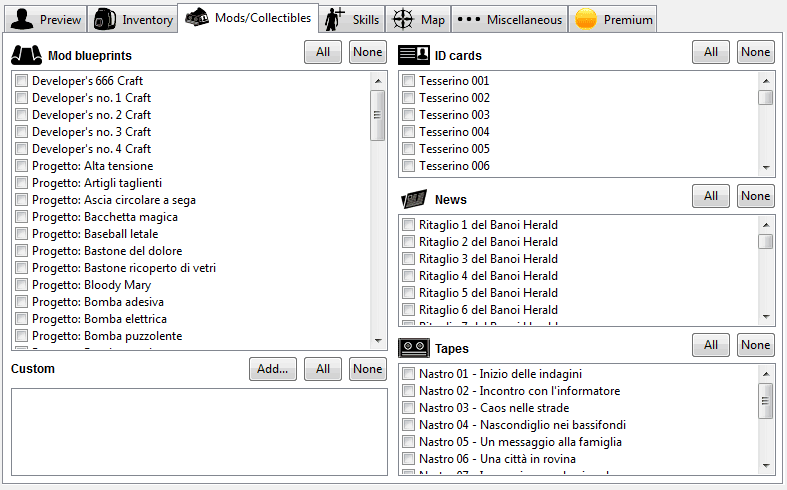The width and height of the screenshot is (787, 490).
Task: Tick Nastro 04 - Nascondiglio nei bassifondi
Action: click(x=408, y=425)
